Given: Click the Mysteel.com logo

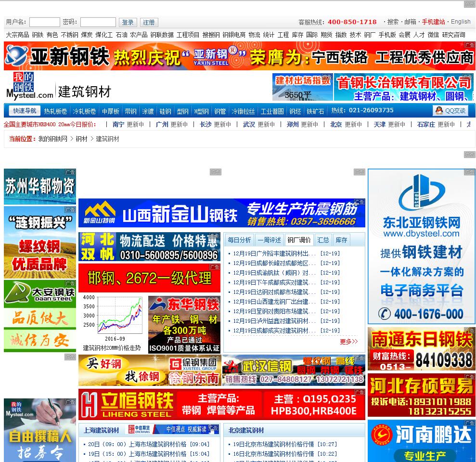Looking at the screenshot, I should 29,86.
